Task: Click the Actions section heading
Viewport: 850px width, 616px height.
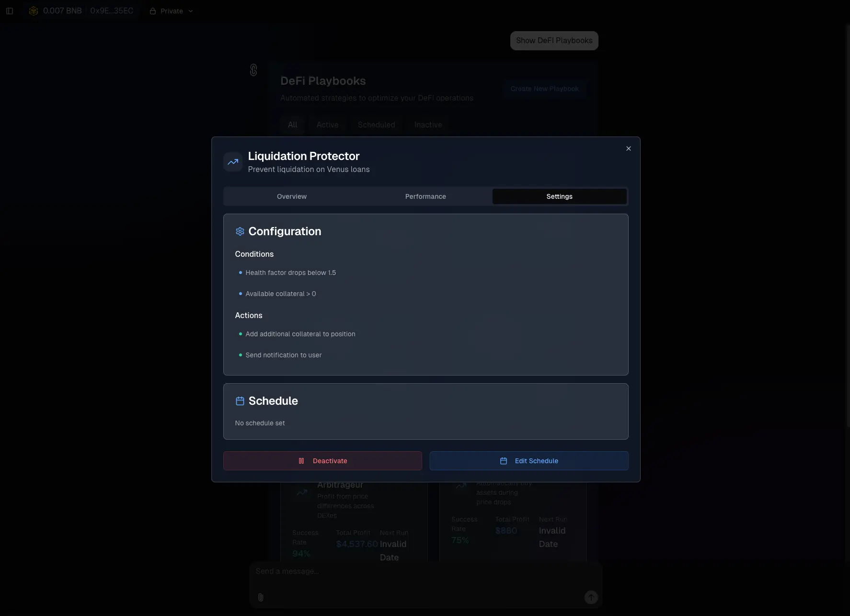Action: [x=248, y=316]
